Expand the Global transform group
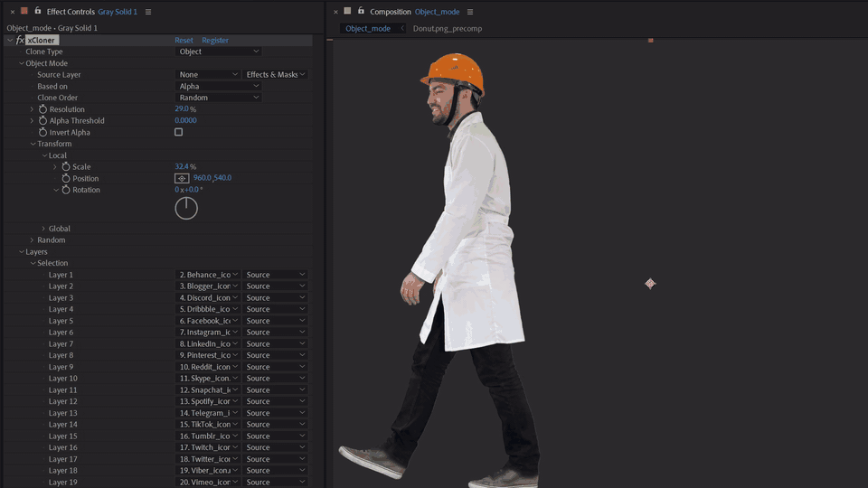The image size is (868, 488). tap(43, 229)
